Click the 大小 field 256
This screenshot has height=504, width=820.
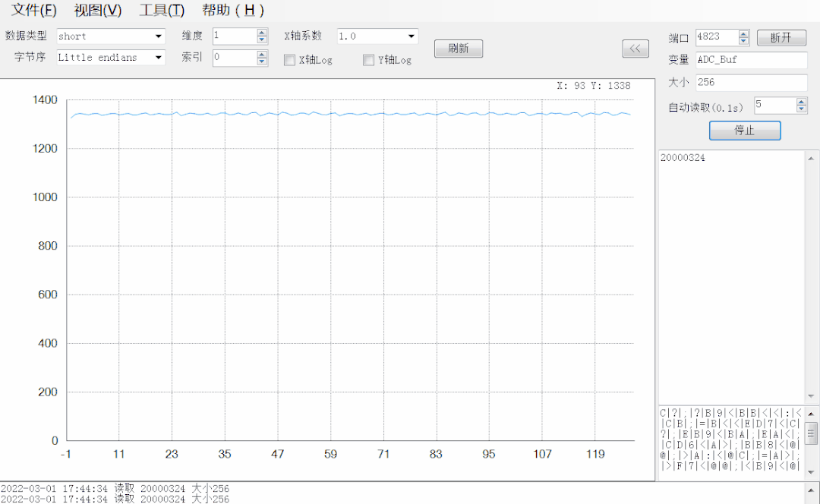pyautogui.click(x=752, y=82)
